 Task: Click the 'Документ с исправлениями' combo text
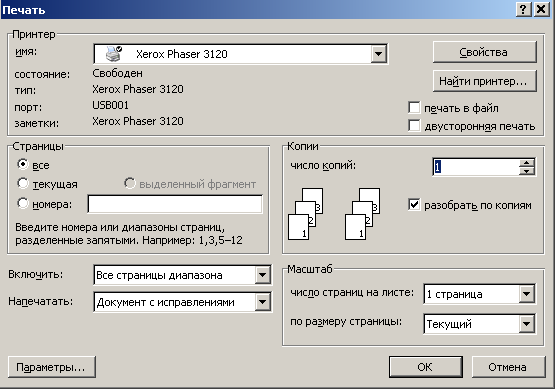[165, 302]
